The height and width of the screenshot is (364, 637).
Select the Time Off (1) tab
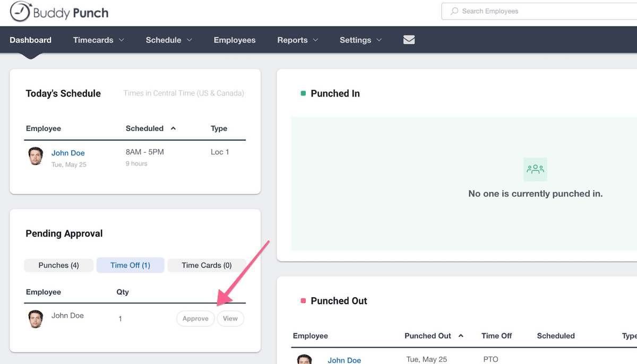(130, 265)
